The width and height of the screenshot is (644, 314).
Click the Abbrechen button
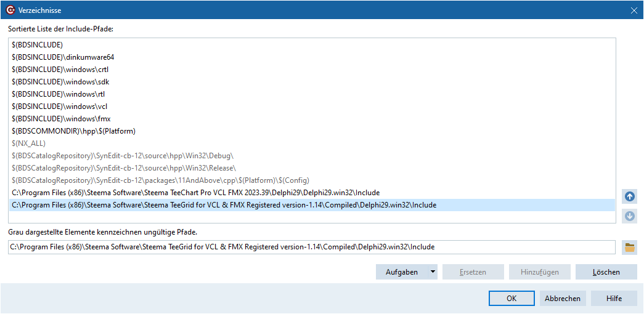point(563,299)
